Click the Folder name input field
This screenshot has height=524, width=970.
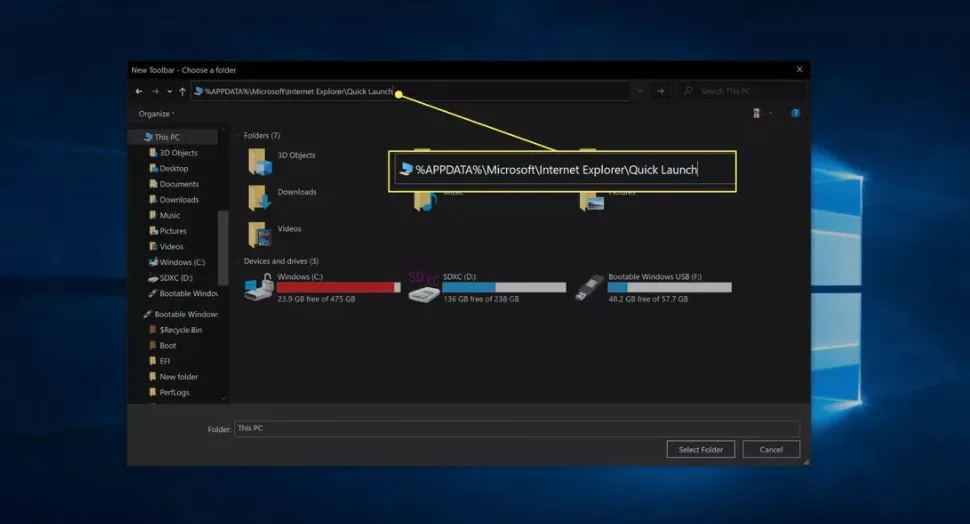coord(517,428)
